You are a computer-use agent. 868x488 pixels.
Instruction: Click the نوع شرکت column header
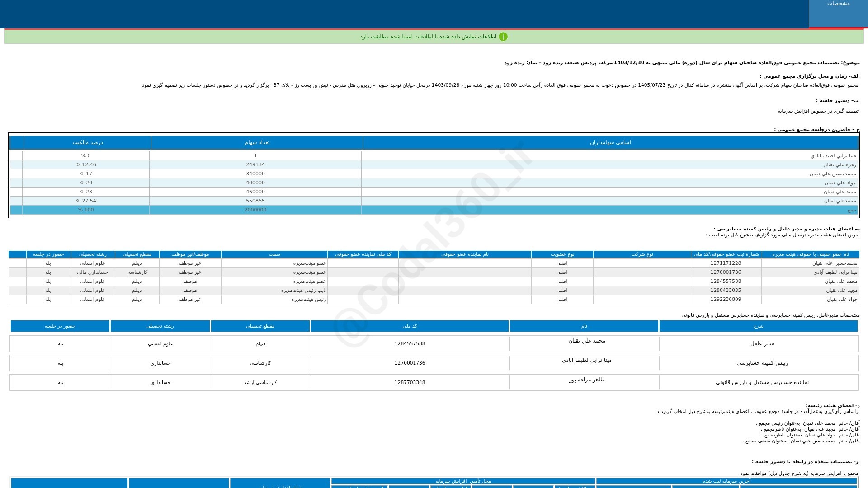pos(642,254)
